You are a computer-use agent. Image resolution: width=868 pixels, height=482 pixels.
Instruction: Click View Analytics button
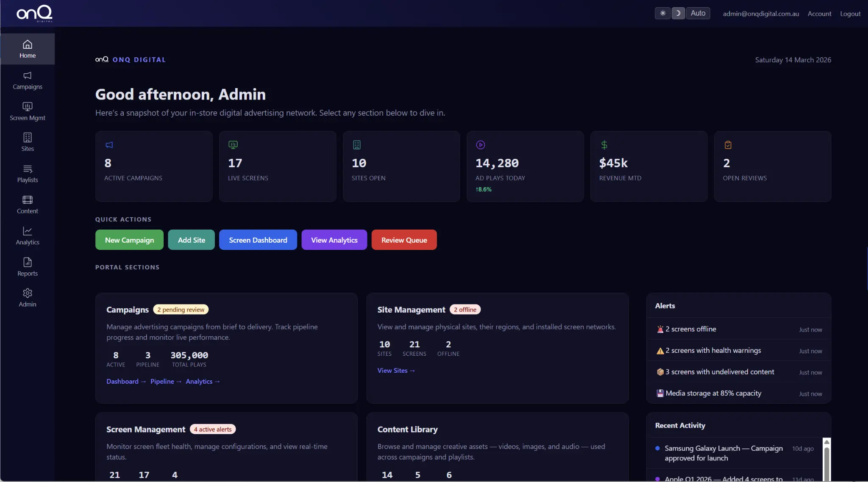tap(334, 240)
